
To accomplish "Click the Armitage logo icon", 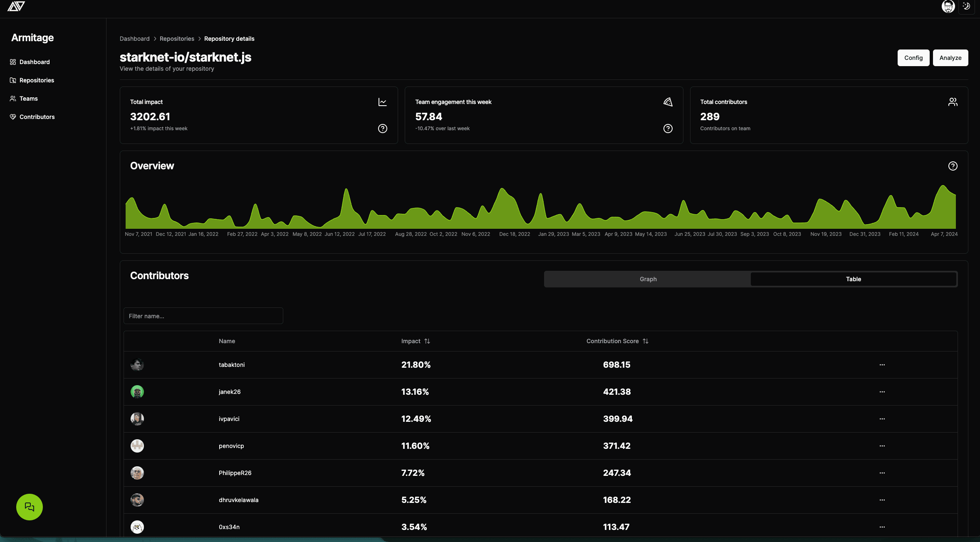I will tap(16, 6).
